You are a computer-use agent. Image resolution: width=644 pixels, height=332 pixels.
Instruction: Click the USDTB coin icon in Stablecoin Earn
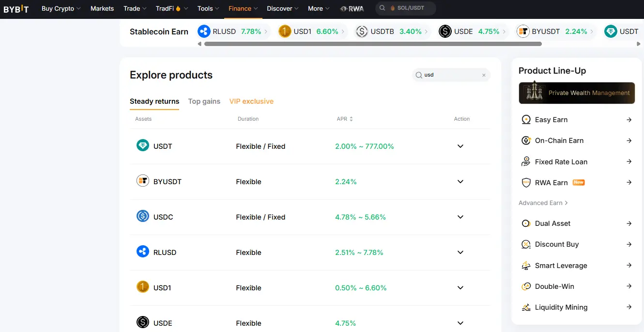362,32
